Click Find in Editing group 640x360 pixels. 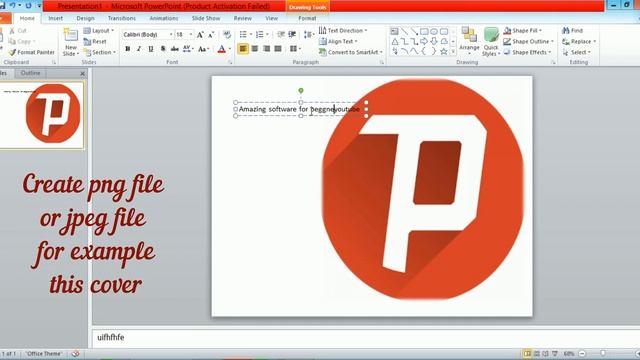click(x=572, y=31)
